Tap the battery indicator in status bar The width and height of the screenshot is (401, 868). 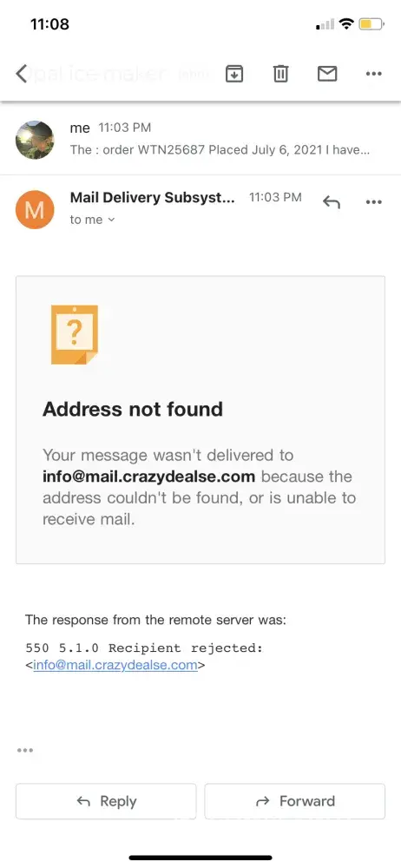click(x=371, y=24)
